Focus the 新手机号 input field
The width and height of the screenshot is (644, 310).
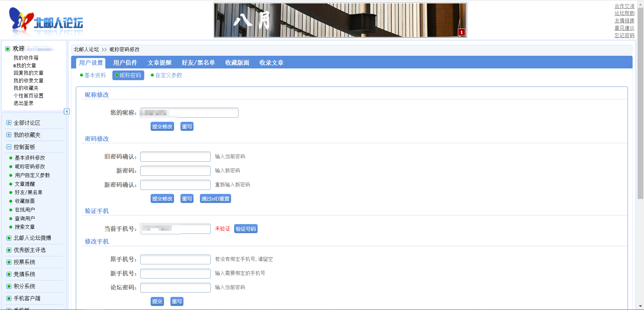[175, 273]
